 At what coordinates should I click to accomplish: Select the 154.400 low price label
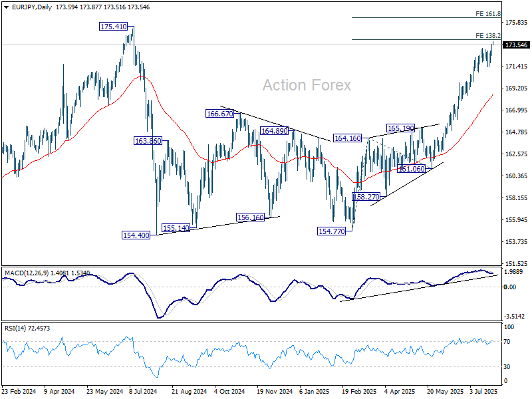pos(136,235)
